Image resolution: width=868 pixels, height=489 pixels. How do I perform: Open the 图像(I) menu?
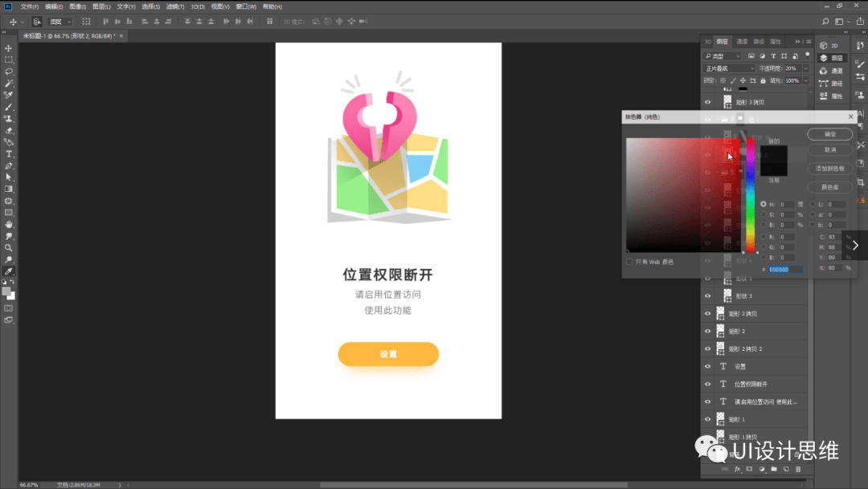tap(77, 6)
